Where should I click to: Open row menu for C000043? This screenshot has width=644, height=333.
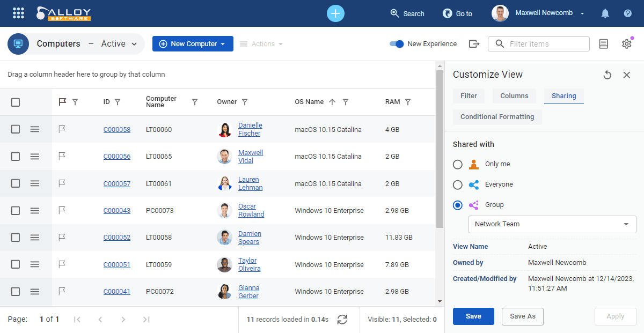coord(35,211)
